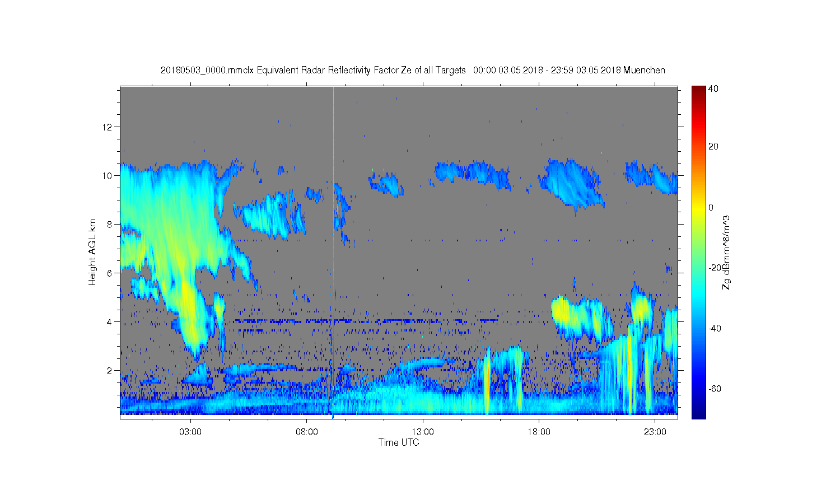Click the colorbar value -60
The width and height of the screenshot is (840, 504).
pyautogui.click(x=715, y=389)
